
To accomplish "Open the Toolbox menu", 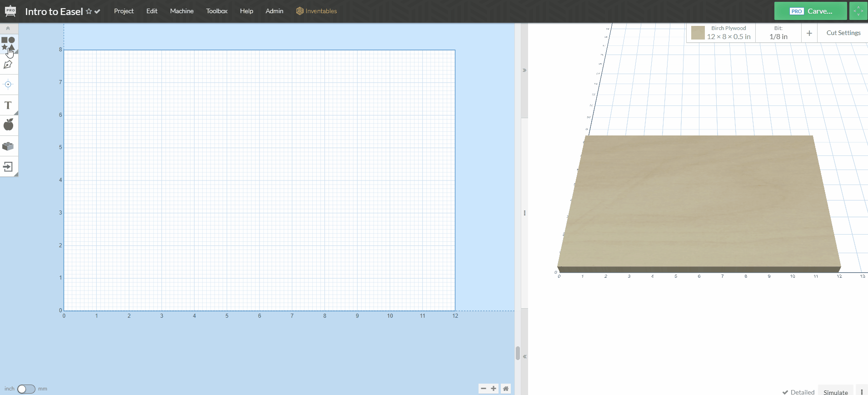I will tap(217, 11).
